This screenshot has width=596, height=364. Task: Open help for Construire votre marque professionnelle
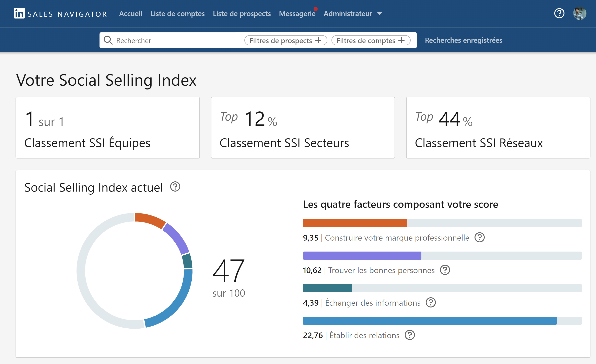[479, 238]
